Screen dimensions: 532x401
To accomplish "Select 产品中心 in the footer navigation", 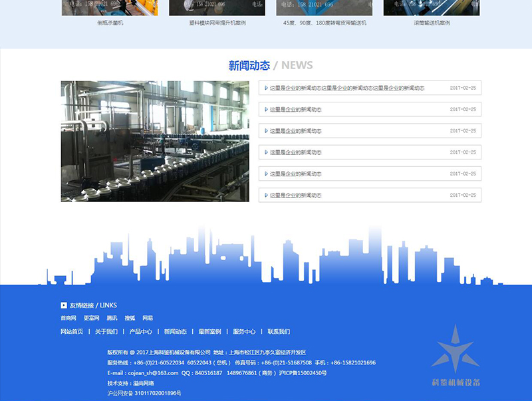I will coord(141,331).
